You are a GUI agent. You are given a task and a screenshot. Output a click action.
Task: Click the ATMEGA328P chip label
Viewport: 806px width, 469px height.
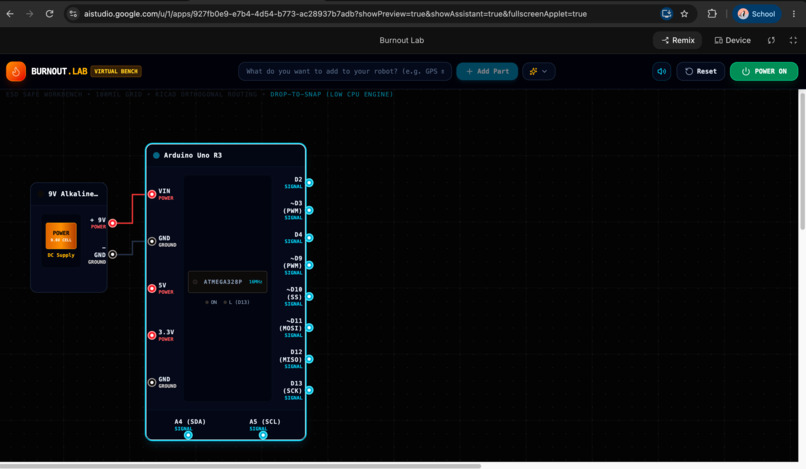tap(223, 282)
